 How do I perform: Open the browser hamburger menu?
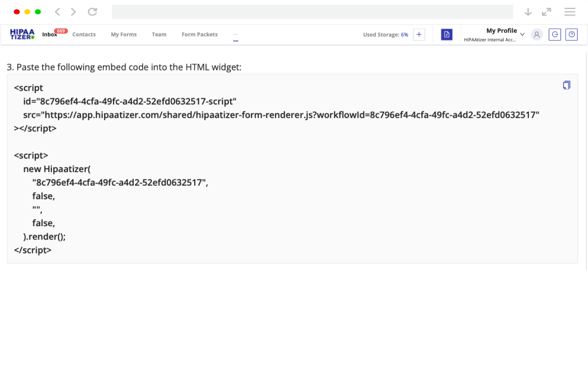[x=569, y=11]
